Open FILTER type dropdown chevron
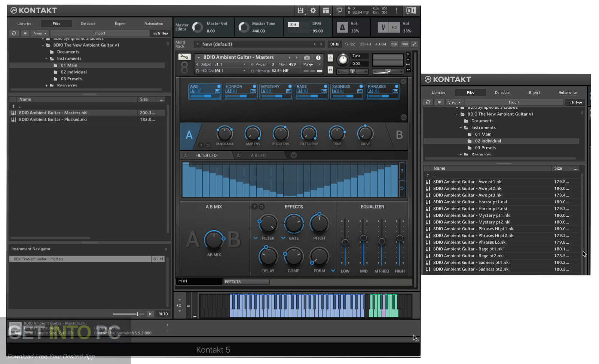The width and height of the screenshot is (599, 364). [256, 238]
